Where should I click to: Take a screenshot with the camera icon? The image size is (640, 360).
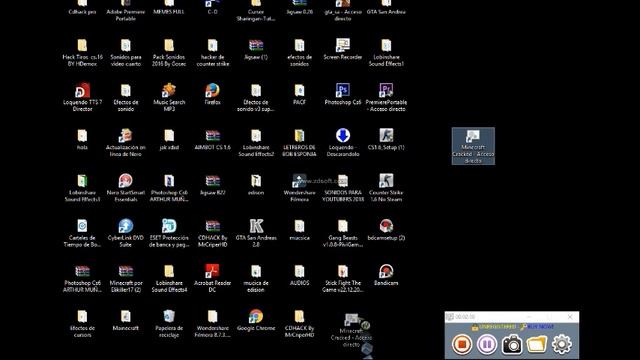pos(512,344)
